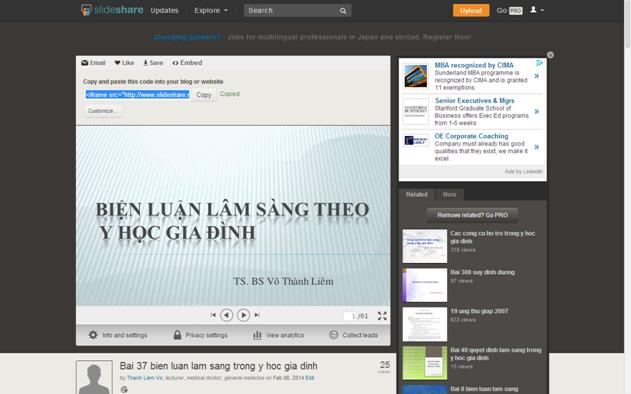
Task: Click the search magnifier icon
Action: (343, 11)
